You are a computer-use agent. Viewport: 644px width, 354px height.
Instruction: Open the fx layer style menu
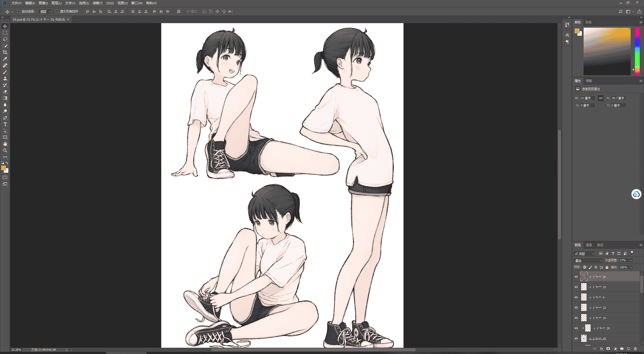601,349
